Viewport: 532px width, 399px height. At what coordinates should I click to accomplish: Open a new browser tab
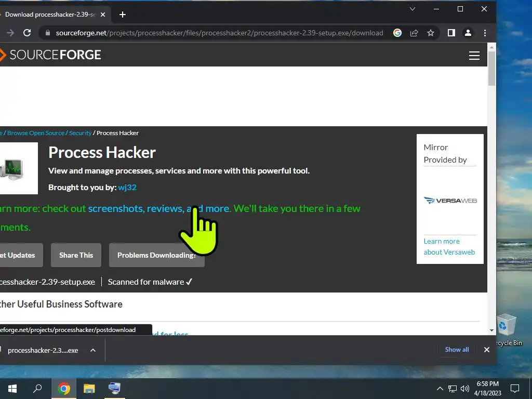pyautogui.click(x=123, y=15)
